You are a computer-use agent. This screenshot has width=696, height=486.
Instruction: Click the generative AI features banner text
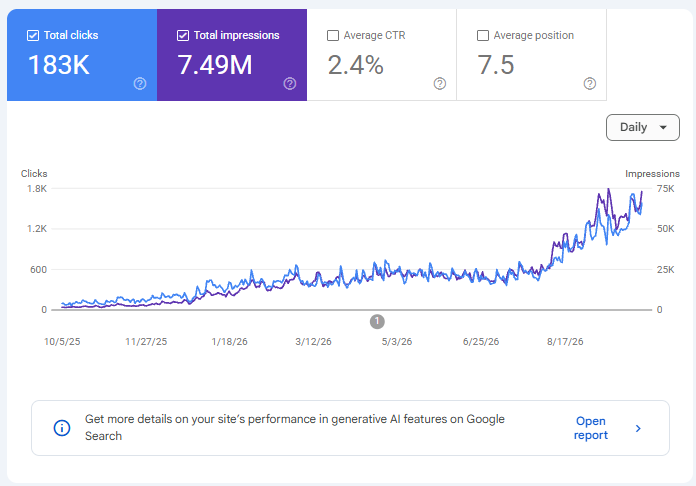click(x=295, y=427)
